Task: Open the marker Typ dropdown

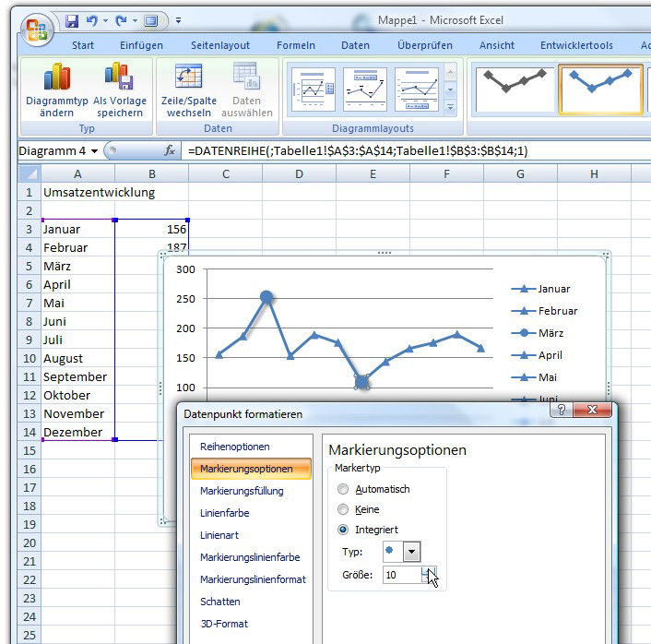Action: [411, 552]
